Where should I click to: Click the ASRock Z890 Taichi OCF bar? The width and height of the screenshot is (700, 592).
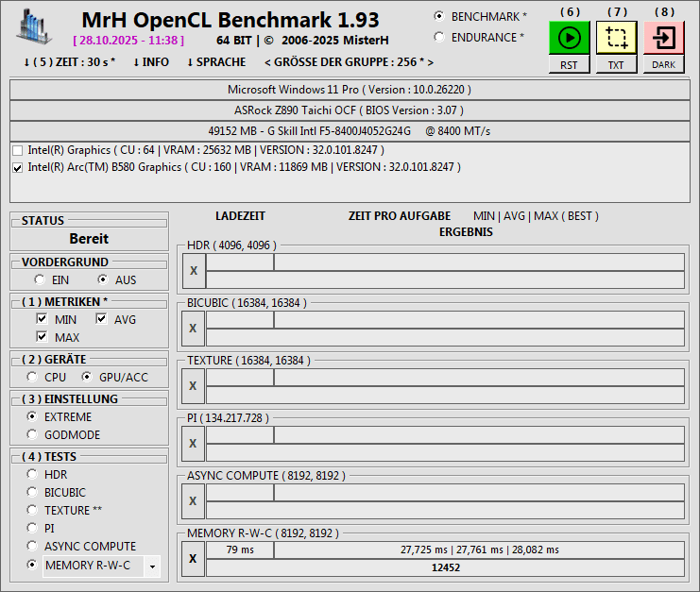350,110
